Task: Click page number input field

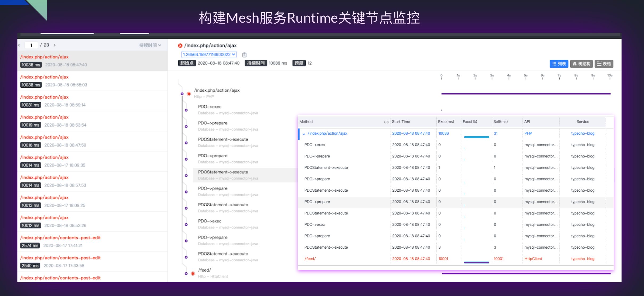Action: coord(31,45)
